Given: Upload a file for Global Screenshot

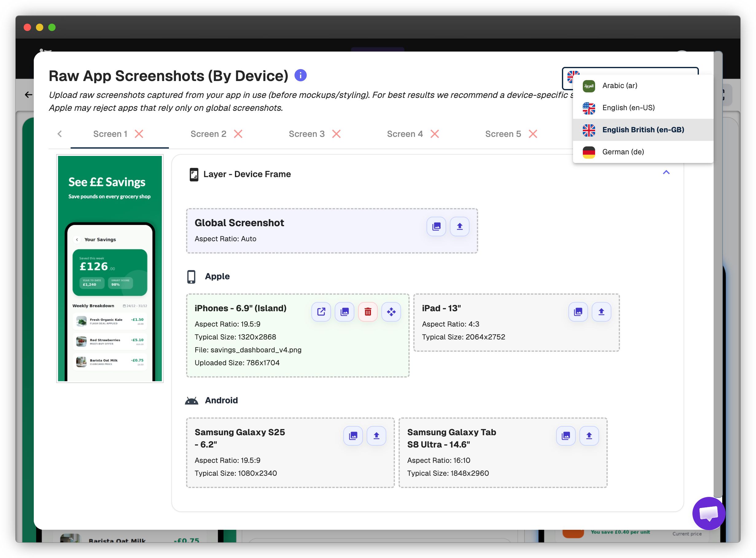Looking at the screenshot, I should click(459, 226).
